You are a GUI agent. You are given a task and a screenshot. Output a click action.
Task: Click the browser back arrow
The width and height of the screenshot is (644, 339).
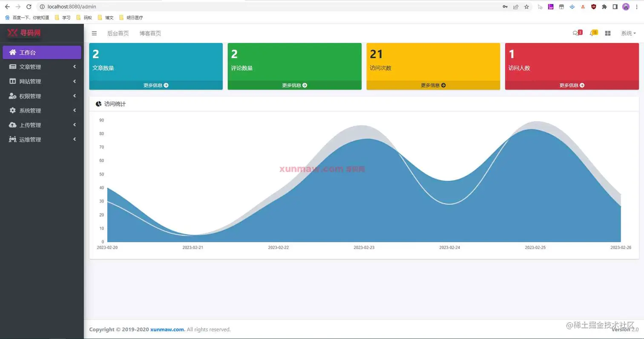pos(7,7)
